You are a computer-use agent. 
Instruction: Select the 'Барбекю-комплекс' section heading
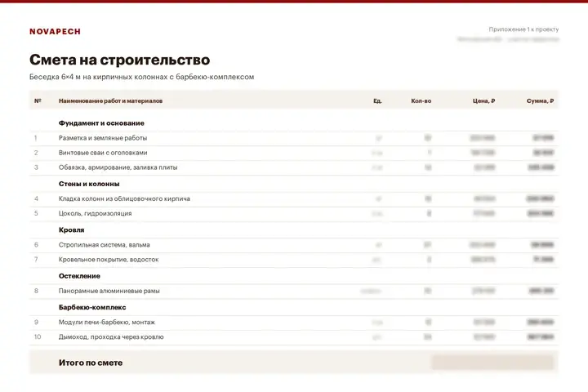tap(92, 307)
